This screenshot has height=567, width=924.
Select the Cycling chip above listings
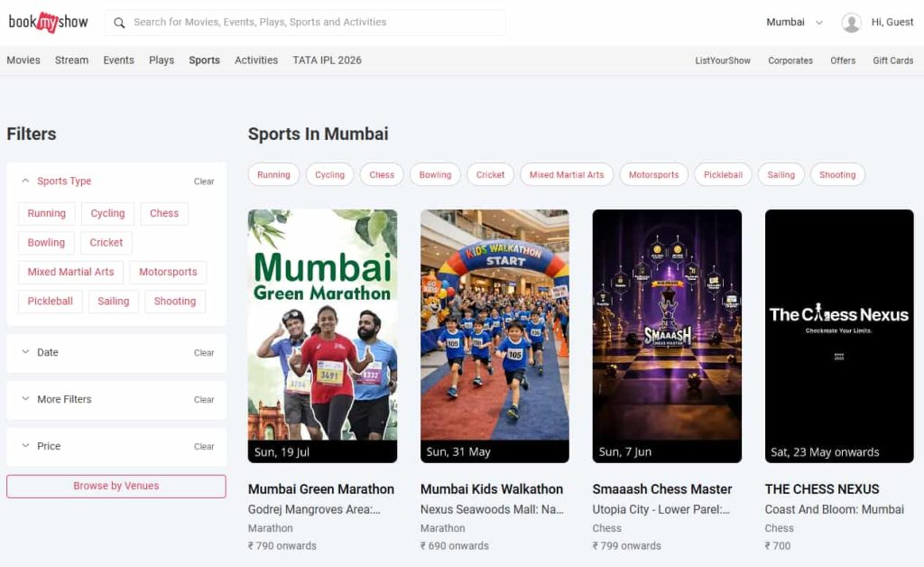pos(329,174)
